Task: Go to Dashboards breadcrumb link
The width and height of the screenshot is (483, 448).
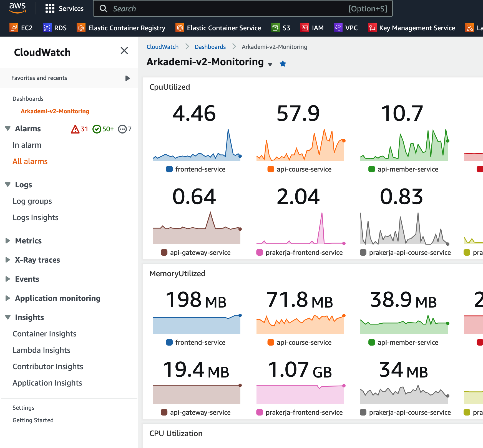Action: pyautogui.click(x=210, y=47)
